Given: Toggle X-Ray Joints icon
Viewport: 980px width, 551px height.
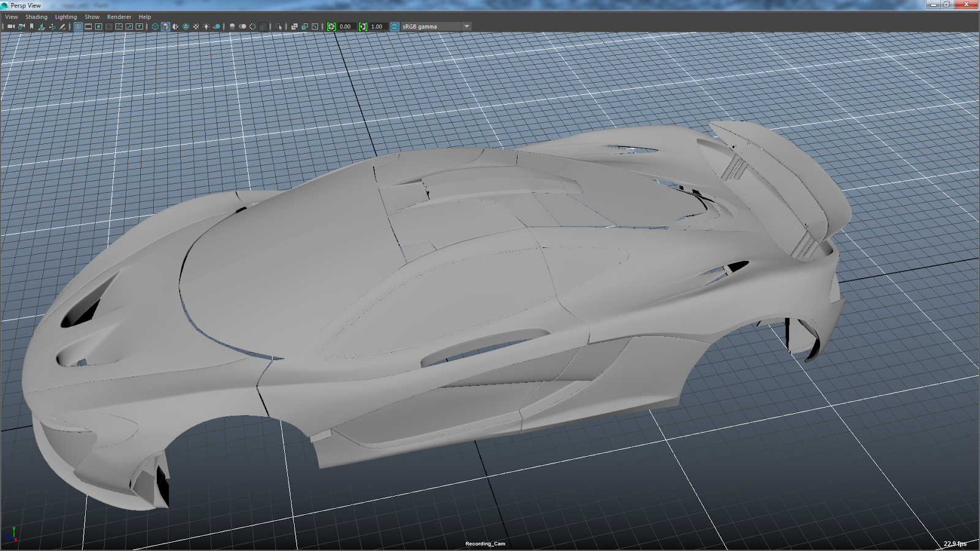Looking at the screenshot, I should click(x=315, y=27).
